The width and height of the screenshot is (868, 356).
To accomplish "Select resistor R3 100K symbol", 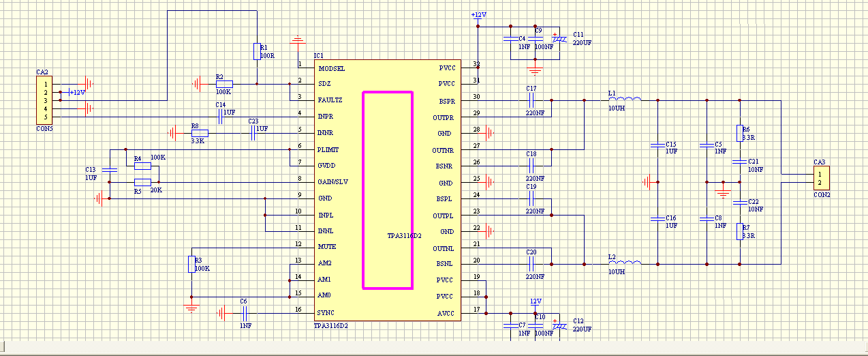I will tap(191, 264).
